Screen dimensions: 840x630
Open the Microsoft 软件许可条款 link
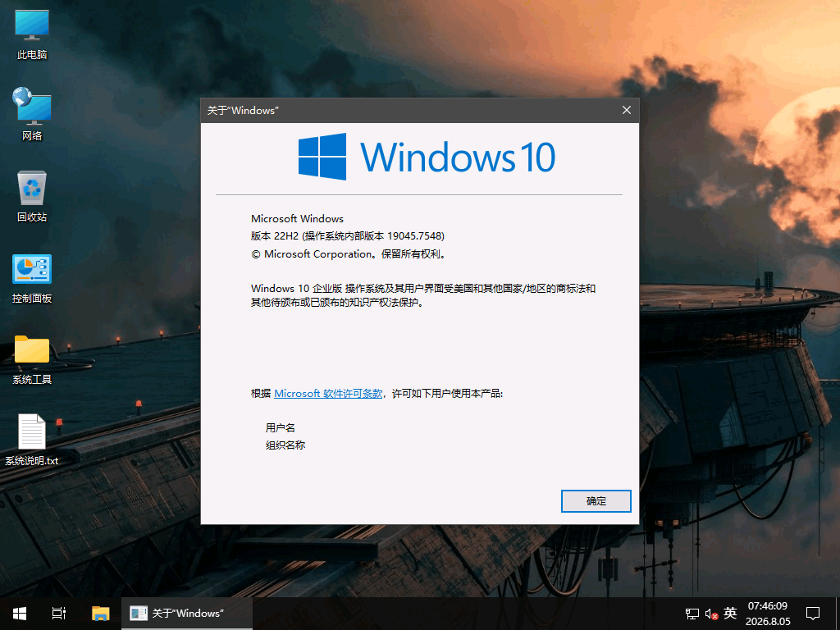point(328,393)
